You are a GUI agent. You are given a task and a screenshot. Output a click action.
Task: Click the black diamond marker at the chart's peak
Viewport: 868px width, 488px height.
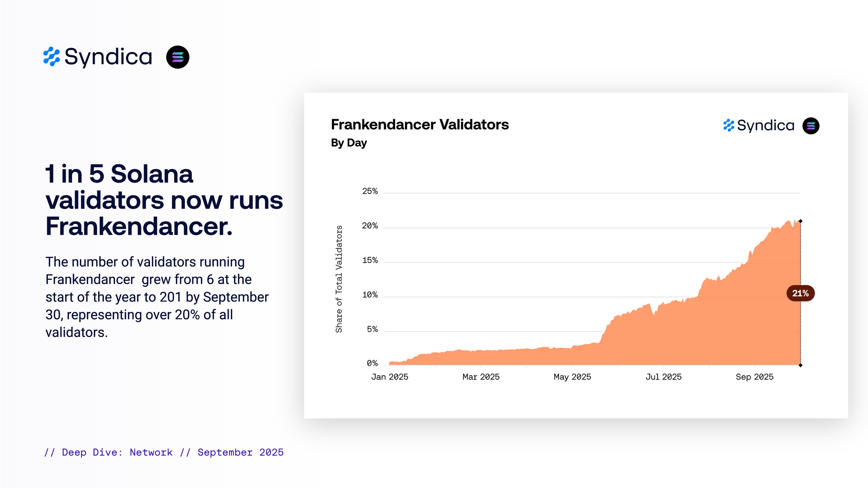pyautogui.click(x=801, y=221)
